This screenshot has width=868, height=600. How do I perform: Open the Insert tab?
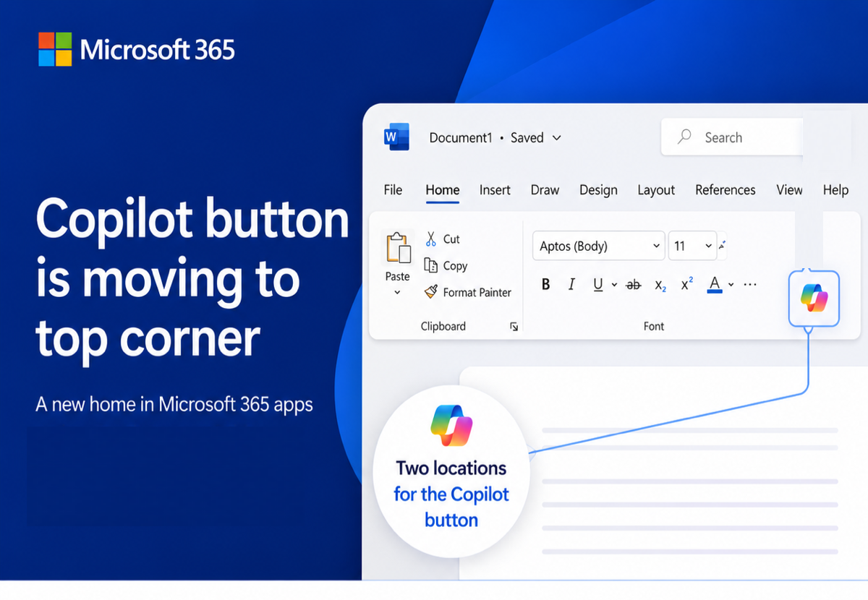click(495, 189)
